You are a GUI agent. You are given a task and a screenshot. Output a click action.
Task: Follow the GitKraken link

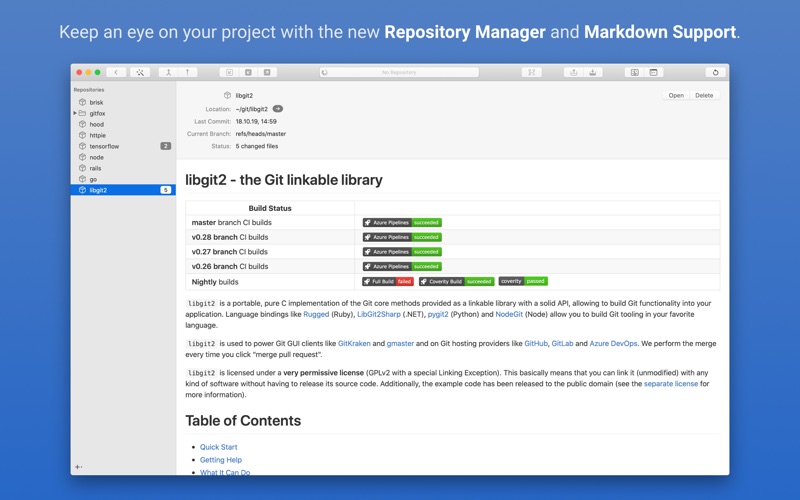[x=354, y=343]
